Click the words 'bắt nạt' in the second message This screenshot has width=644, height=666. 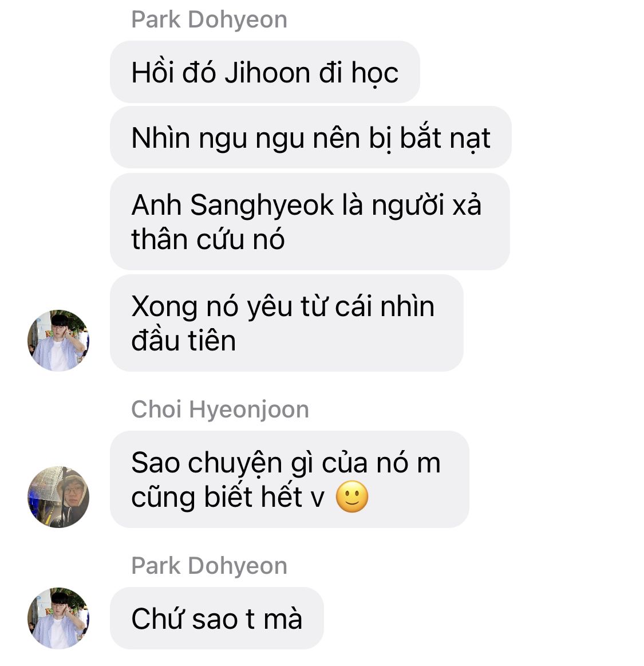pos(445,137)
